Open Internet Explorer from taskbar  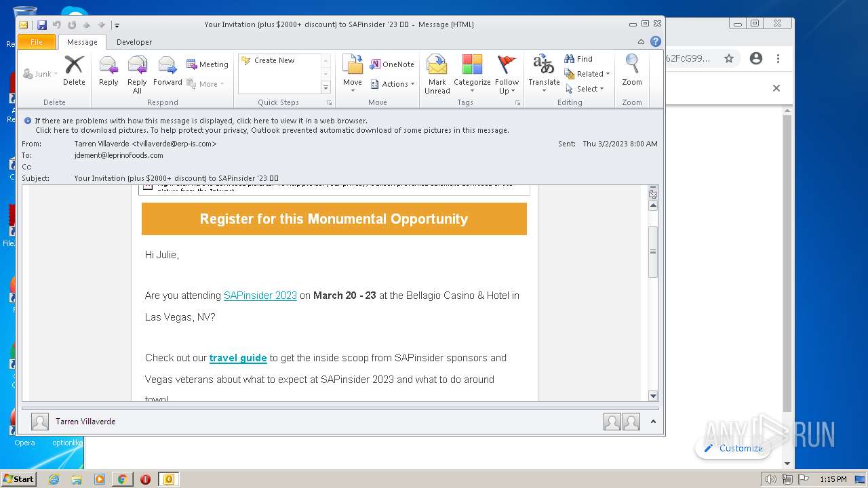pyautogui.click(x=54, y=479)
